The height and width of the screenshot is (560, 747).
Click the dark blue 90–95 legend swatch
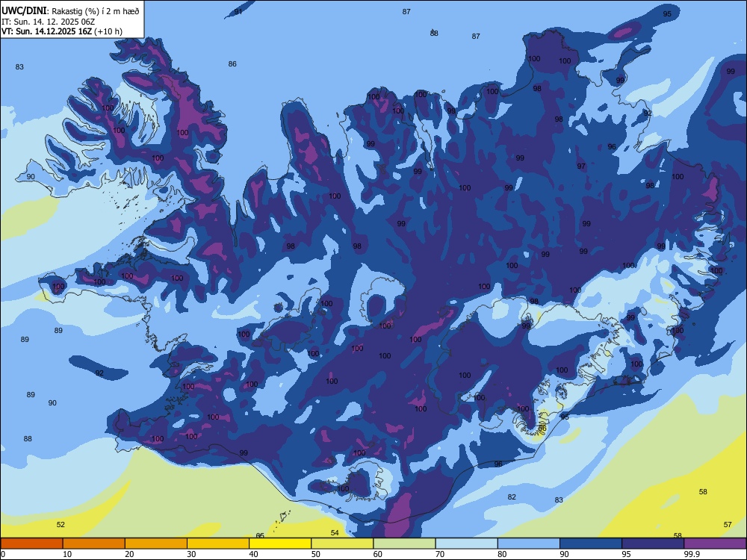click(x=591, y=544)
